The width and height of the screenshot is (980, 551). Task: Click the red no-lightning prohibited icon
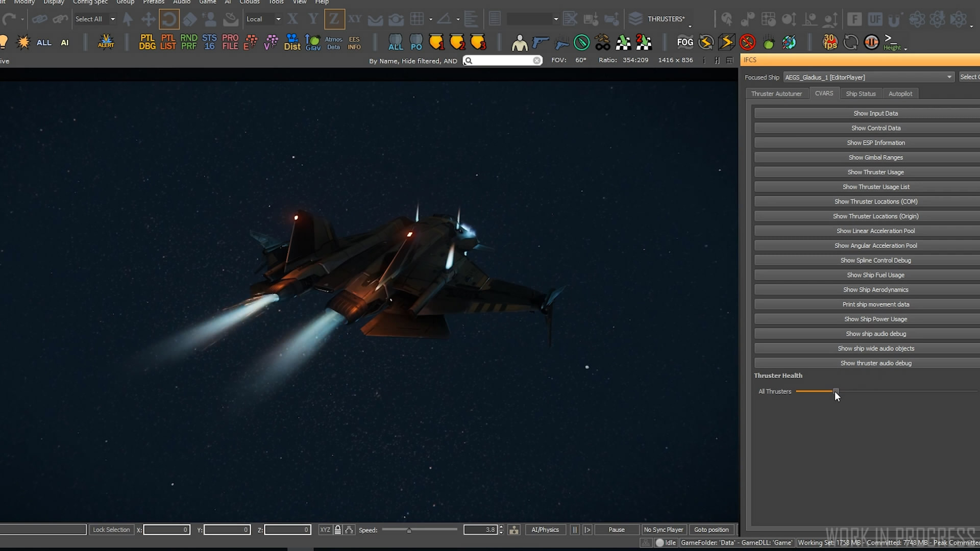point(747,42)
